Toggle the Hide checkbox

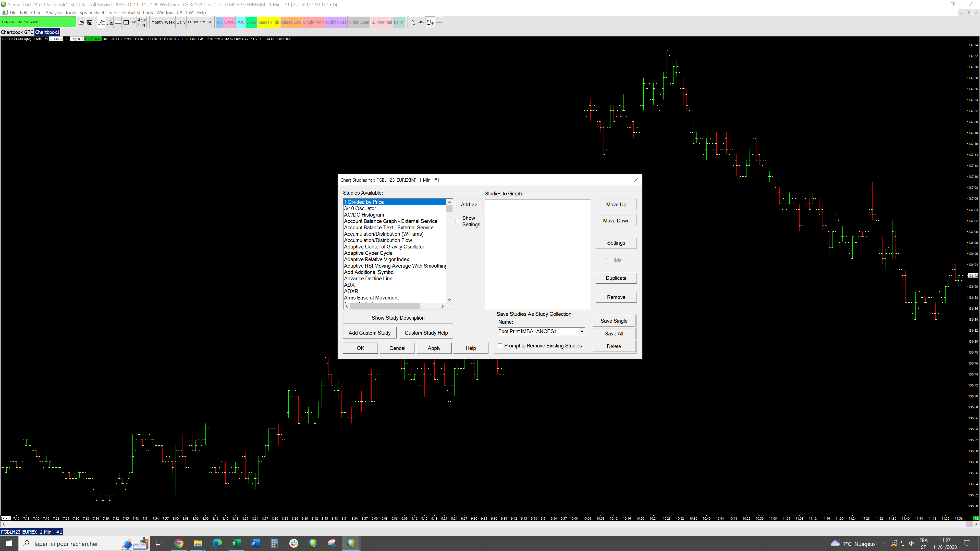click(x=607, y=260)
